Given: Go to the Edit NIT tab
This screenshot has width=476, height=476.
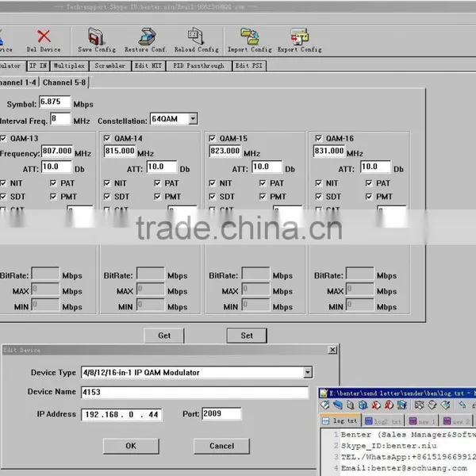Looking at the screenshot, I should click(x=148, y=66).
